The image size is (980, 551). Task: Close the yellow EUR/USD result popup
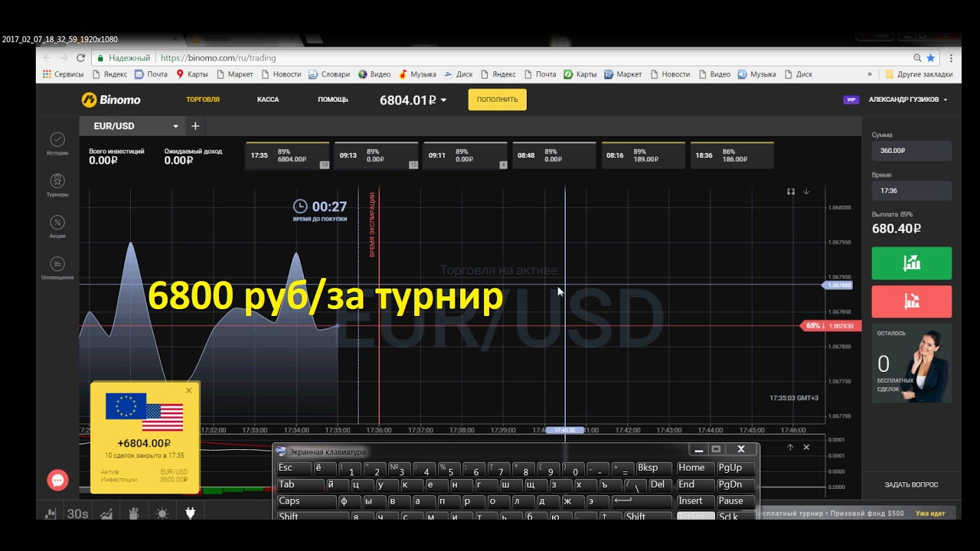189,390
